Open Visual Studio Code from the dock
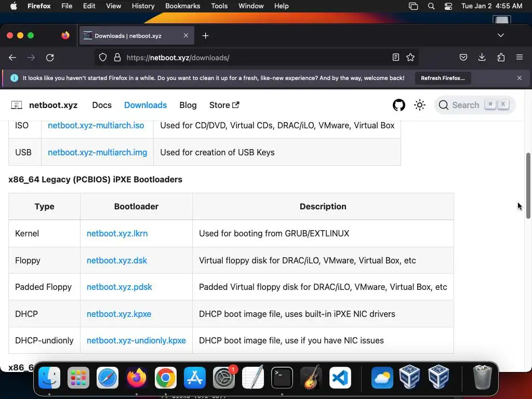This screenshot has height=399, width=532. pos(340,378)
